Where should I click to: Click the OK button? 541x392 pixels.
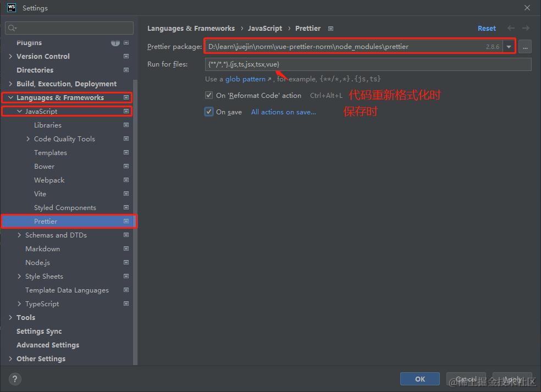(420, 379)
